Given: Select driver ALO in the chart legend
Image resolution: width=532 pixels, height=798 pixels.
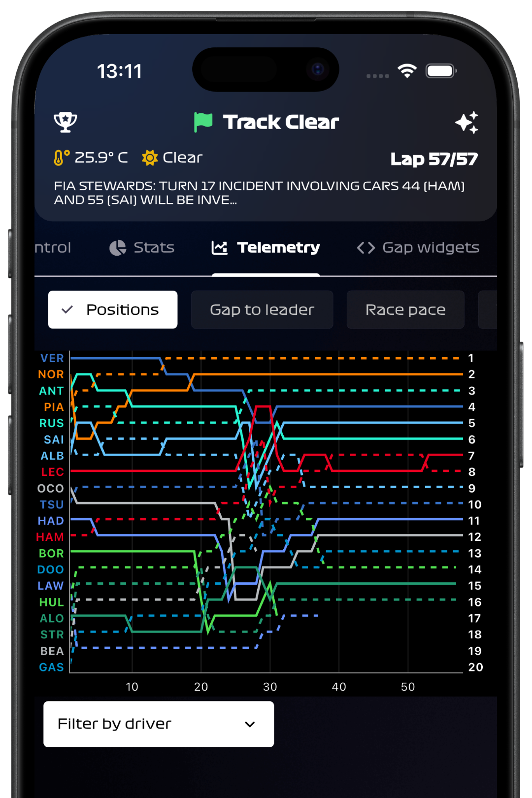Looking at the screenshot, I should pos(52,618).
